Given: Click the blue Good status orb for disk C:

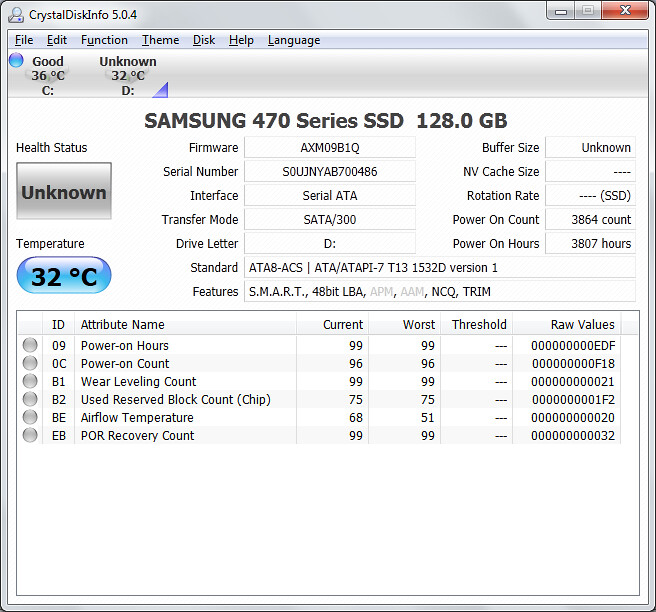Looking at the screenshot, I should click(16, 60).
